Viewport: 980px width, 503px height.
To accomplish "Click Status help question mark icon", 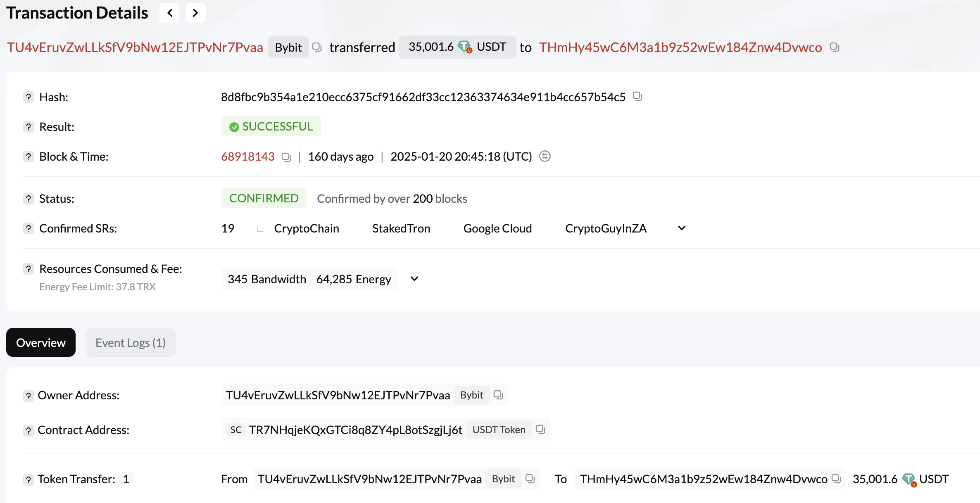I will click(x=28, y=199).
